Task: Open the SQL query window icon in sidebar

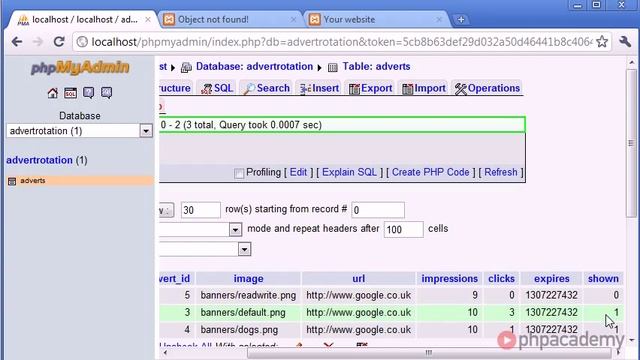Action: click(x=70, y=93)
